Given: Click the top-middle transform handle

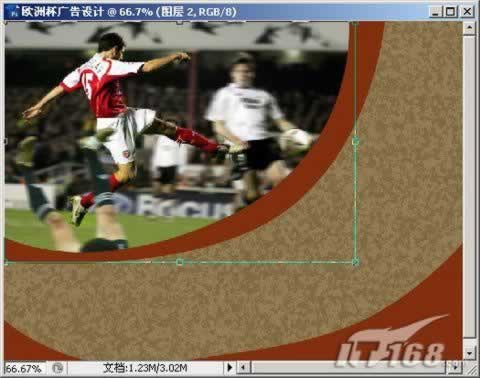Looking at the screenshot, I should click(180, 23).
